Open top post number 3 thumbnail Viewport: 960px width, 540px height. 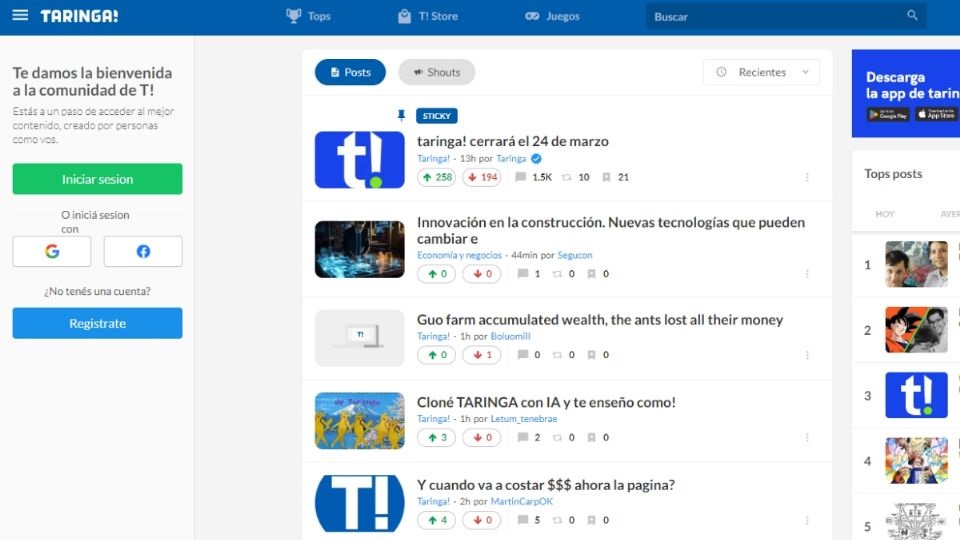[916, 395]
